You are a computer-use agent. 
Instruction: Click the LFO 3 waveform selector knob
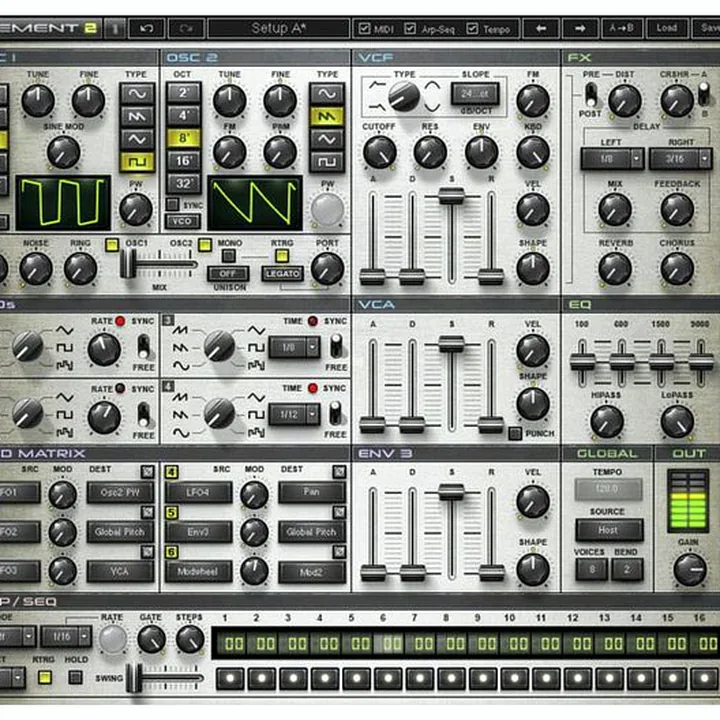coord(219,346)
